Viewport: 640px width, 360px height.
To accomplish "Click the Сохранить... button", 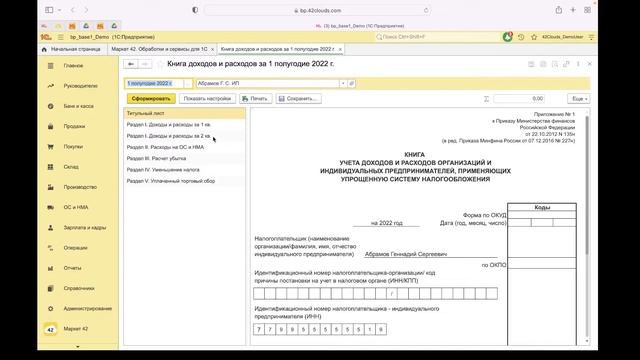I will 298,99.
